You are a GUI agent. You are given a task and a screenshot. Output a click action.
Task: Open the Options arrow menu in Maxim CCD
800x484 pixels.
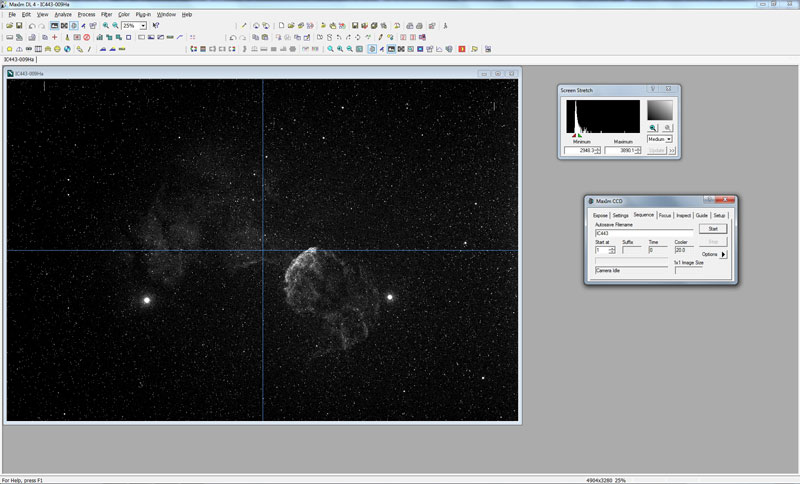coord(724,254)
